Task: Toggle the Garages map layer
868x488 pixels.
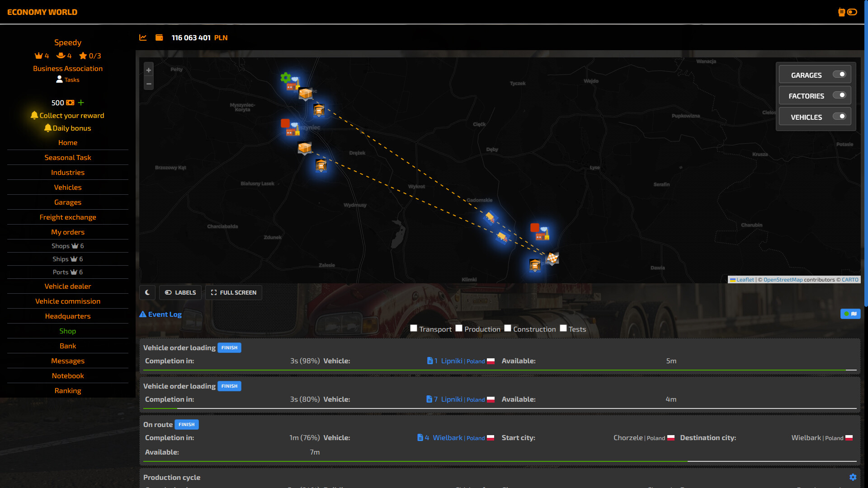Action: tap(839, 75)
